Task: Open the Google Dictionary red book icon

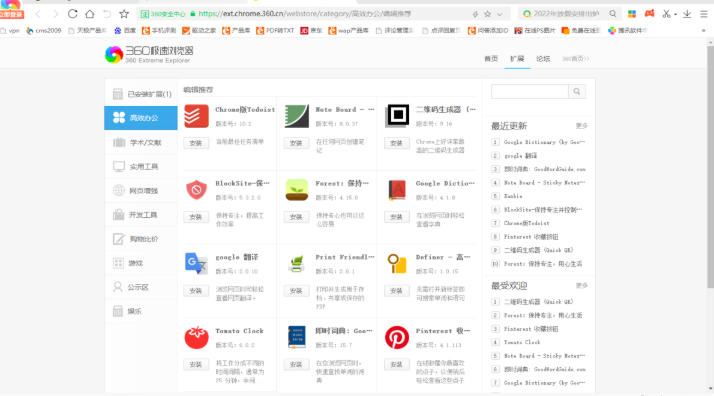Action: tap(397, 190)
